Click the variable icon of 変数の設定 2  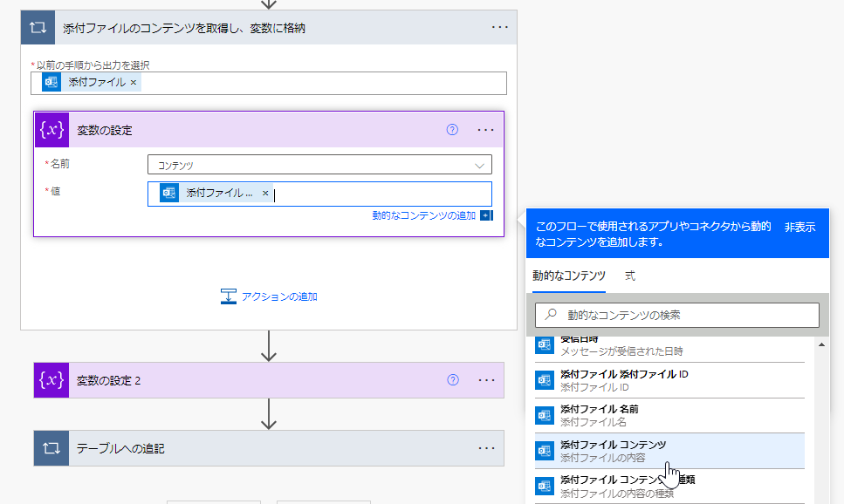[51, 380]
